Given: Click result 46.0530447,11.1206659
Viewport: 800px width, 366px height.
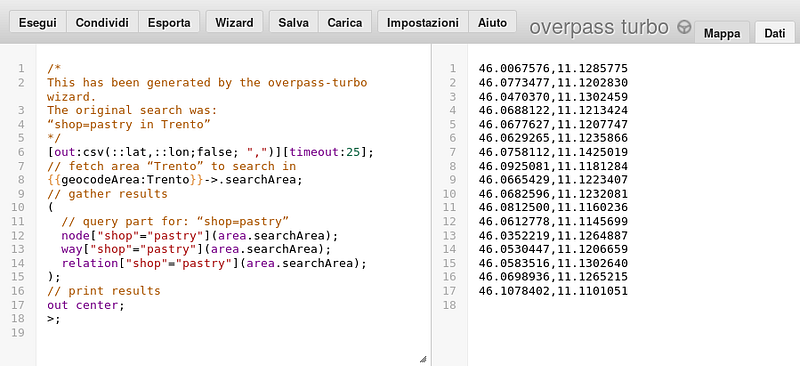Looking at the screenshot, I should (553, 249).
